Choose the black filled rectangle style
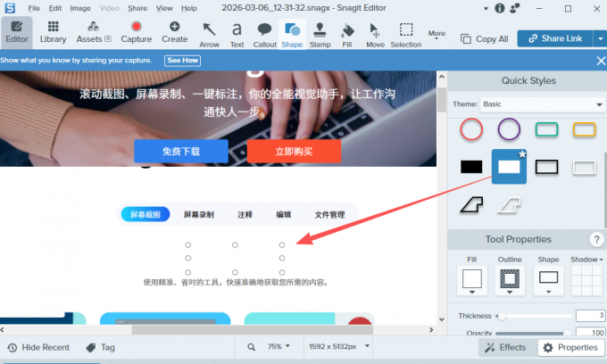This screenshot has height=364, width=607. (471, 167)
